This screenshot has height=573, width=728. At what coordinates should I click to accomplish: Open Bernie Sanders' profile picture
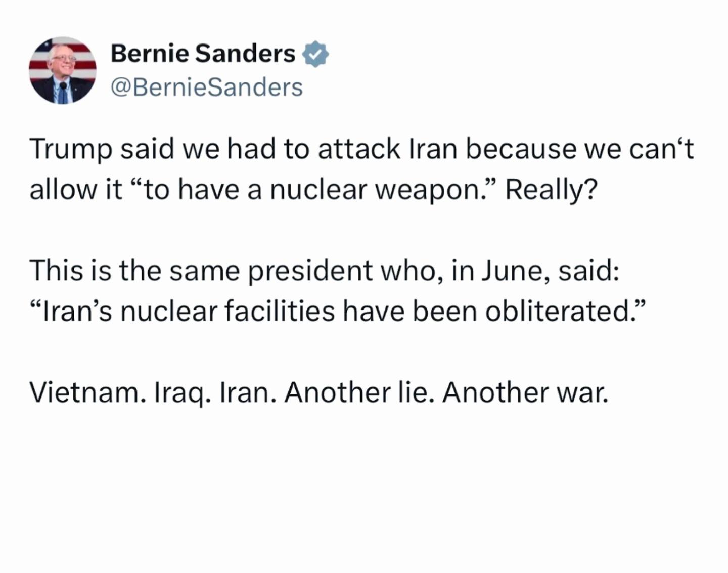coord(63,70)
